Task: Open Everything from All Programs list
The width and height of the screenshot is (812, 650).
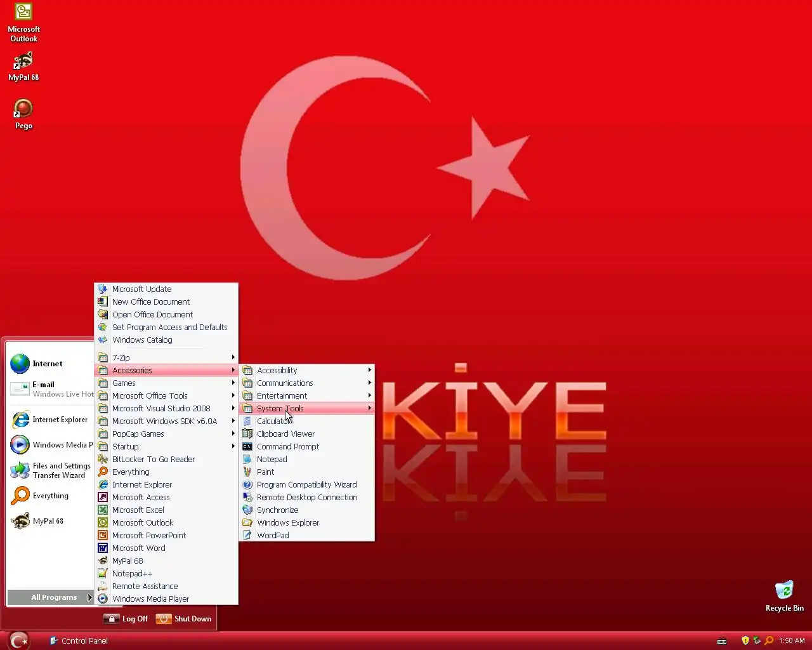Action: (x=166, y=472)
